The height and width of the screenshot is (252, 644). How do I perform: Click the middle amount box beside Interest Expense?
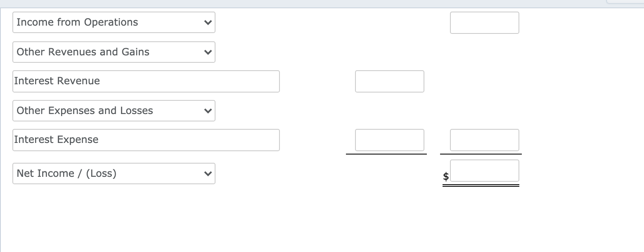coord(389,140)
